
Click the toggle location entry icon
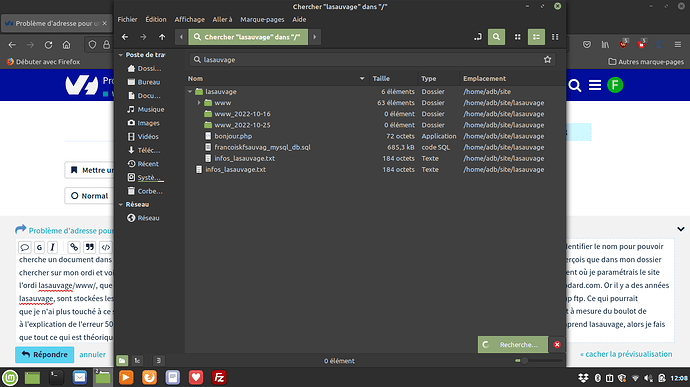477,37
